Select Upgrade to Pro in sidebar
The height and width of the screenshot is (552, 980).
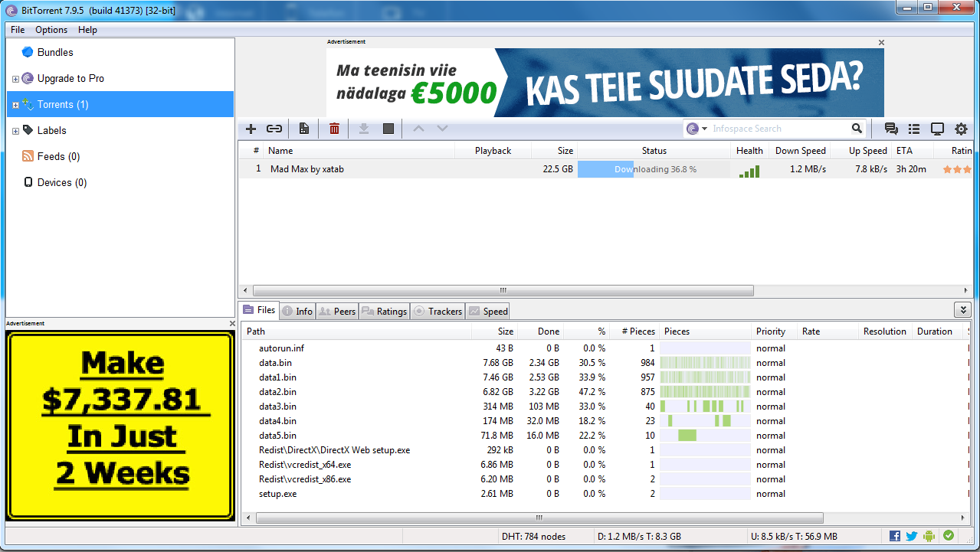70,78
